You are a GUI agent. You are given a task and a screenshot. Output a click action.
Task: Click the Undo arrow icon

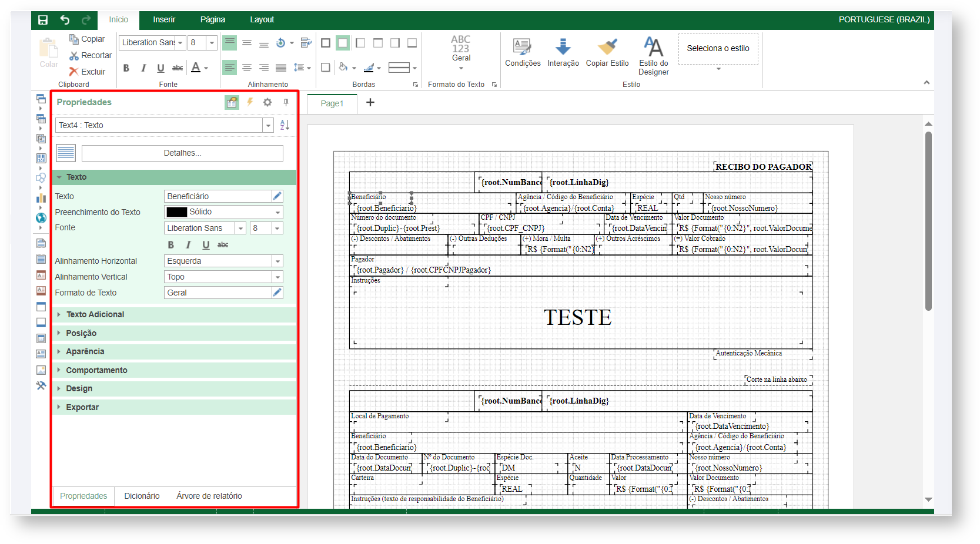click(x=65, y=20)
